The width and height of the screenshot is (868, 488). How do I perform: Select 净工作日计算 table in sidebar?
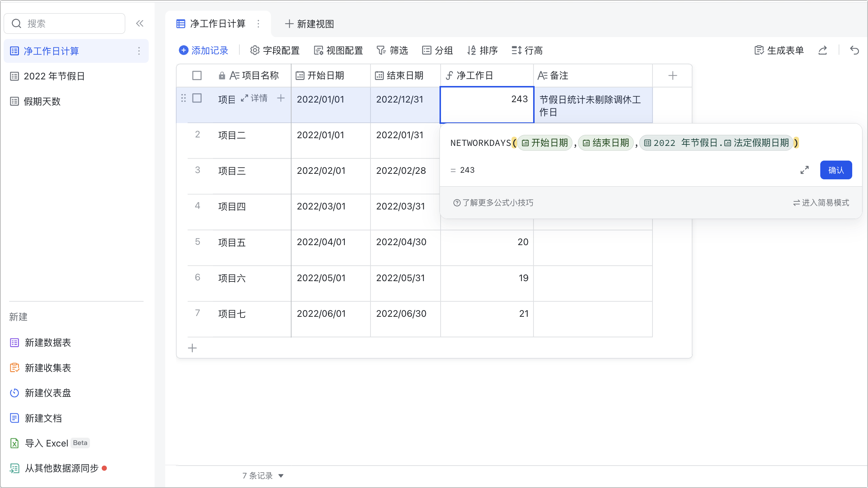[x=76, y=51]
